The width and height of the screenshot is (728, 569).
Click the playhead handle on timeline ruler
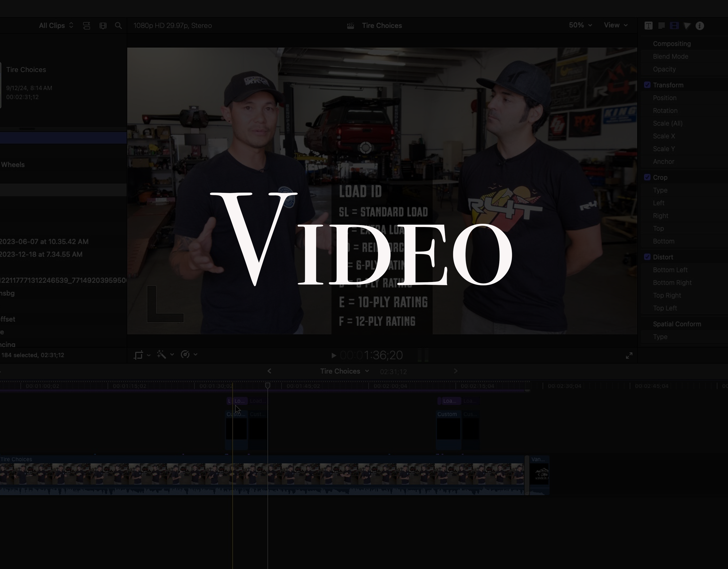(268, 385)
